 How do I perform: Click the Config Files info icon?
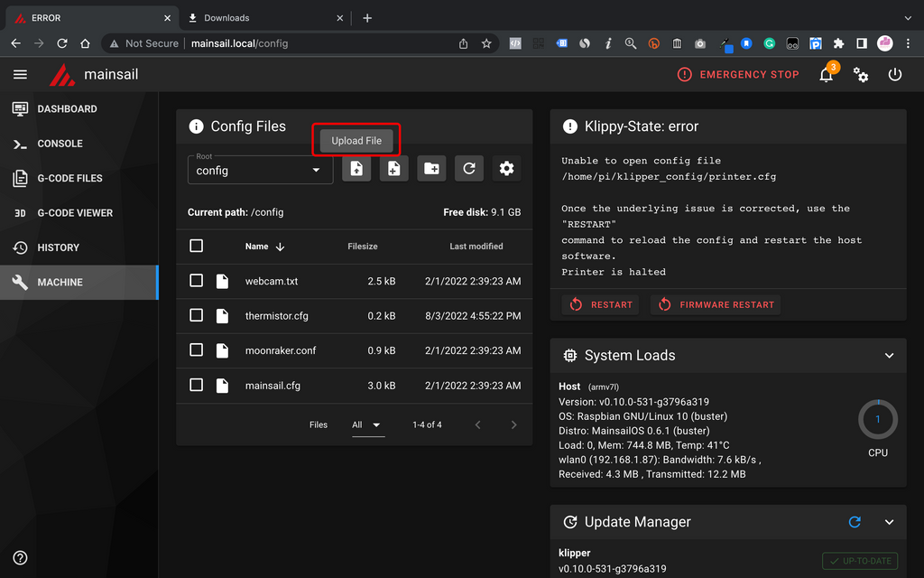(196, 126)
